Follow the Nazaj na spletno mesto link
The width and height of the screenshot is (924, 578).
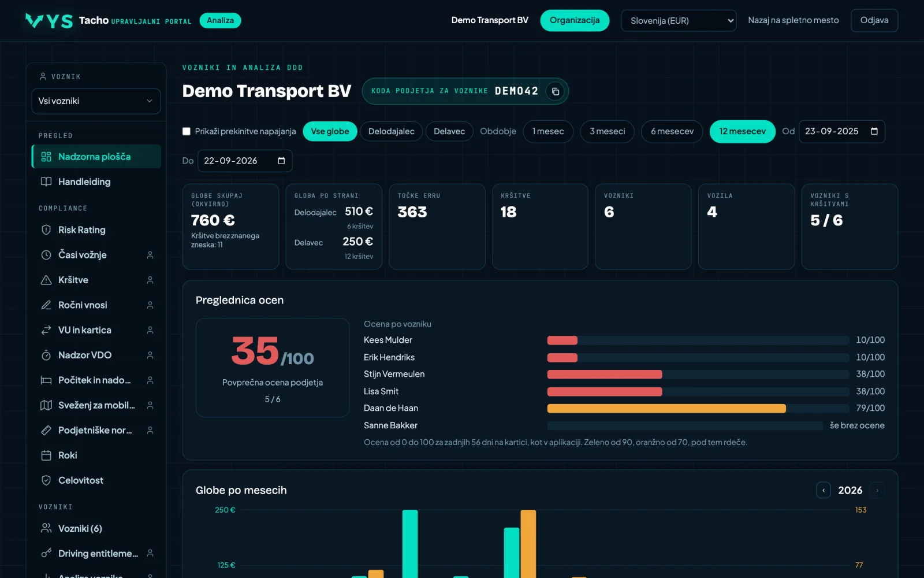coord(793,20)
